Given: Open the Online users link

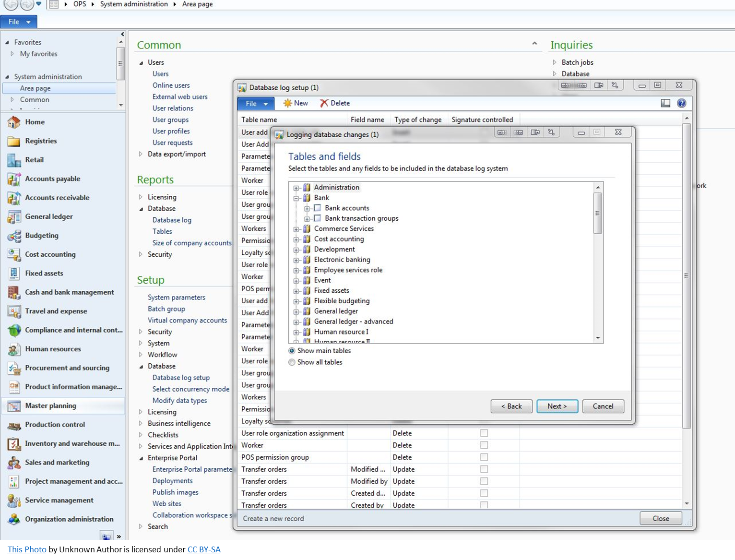Looking at the screenshot, I should (x=171, y=85).
